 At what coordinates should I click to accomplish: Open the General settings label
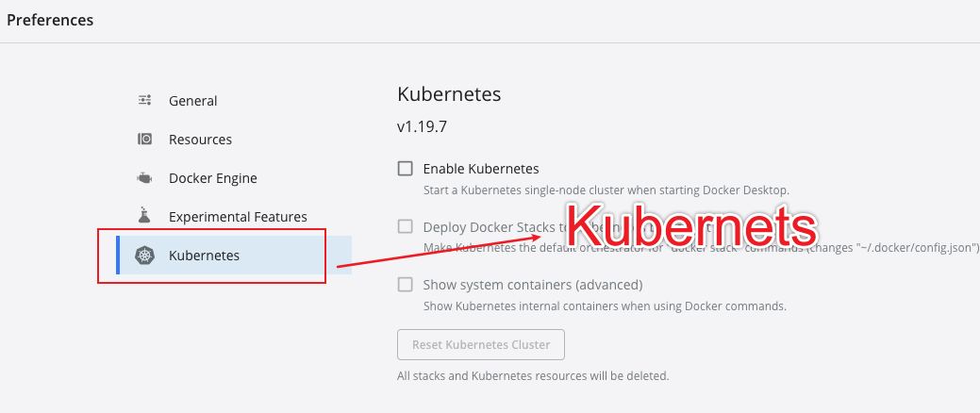[x=193, y=101]
